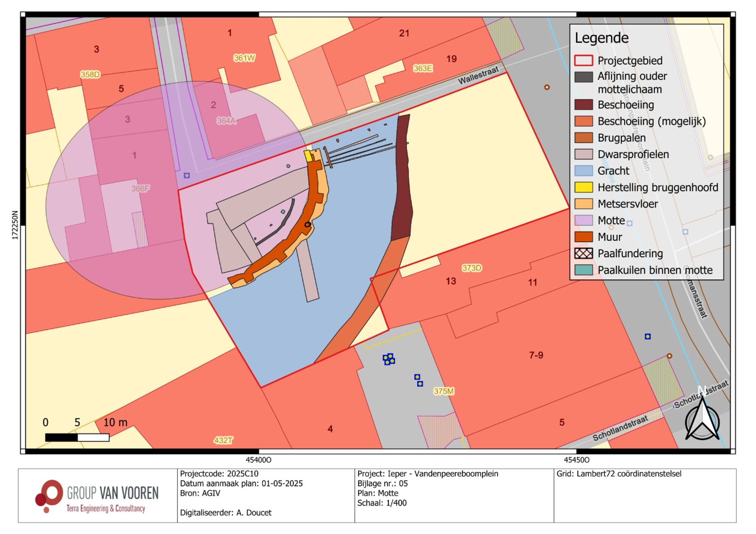This screenshot has height=534, width=756.
Task: Click 'Digitaliseerder: A. Doucet' text
Action: [226, 513]
